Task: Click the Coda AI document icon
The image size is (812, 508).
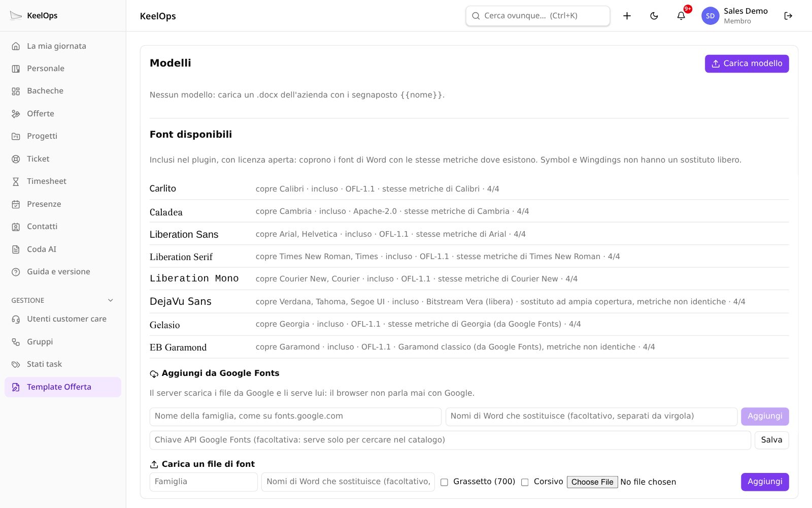Action: click(16, 249)
